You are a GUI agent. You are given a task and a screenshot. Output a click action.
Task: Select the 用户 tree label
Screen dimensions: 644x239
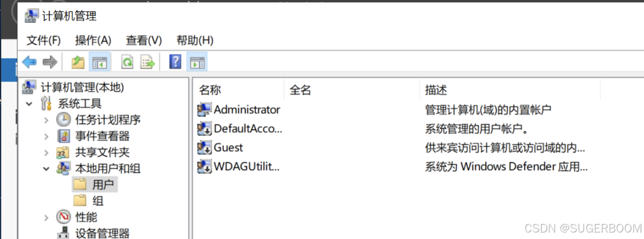(x=103, y=185)
